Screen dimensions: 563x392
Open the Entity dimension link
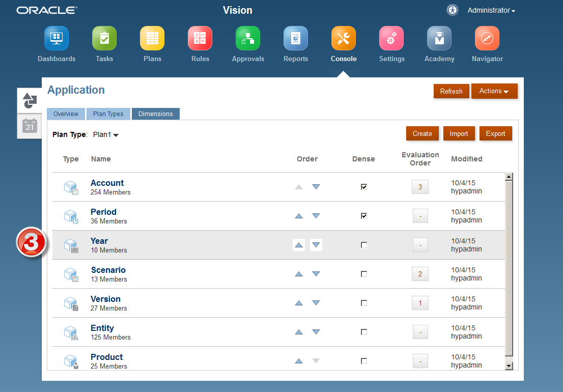102,328
